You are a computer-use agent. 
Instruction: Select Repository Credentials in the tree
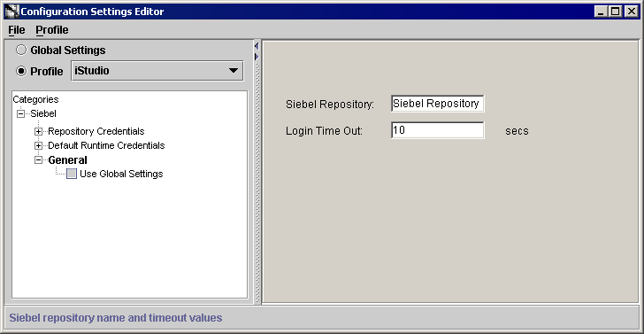(96, 132)
